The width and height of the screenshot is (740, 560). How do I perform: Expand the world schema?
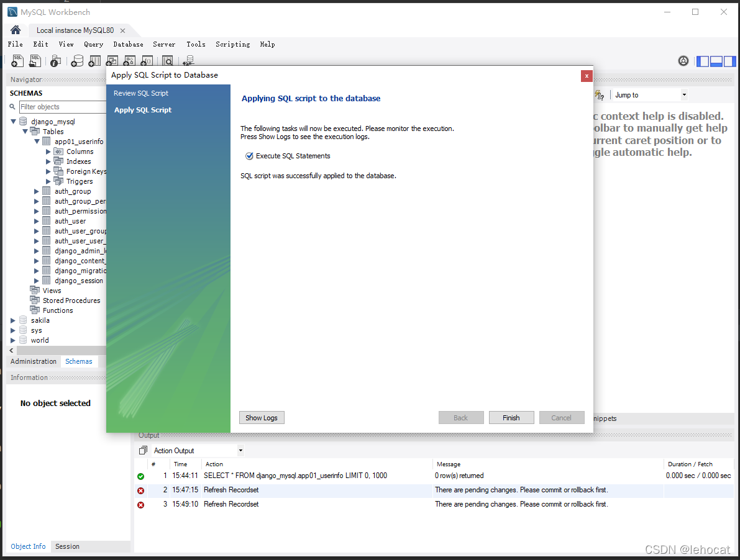pyautogui.click(x=13, y=340)
